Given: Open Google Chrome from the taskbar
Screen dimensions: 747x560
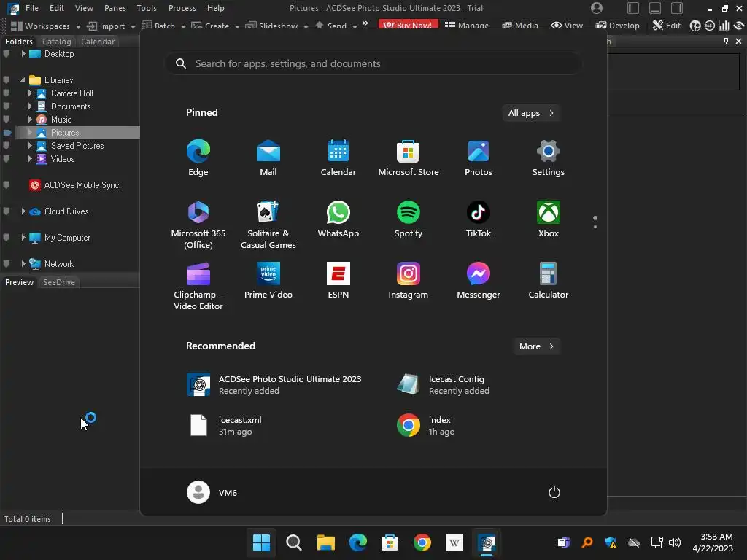Looking at the screenshot, I should [422, 542].
